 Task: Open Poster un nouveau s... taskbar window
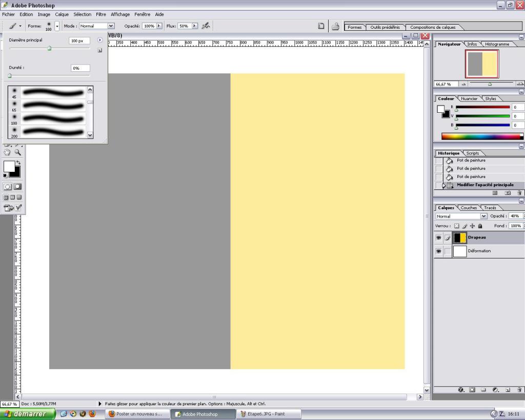(137, 414)
